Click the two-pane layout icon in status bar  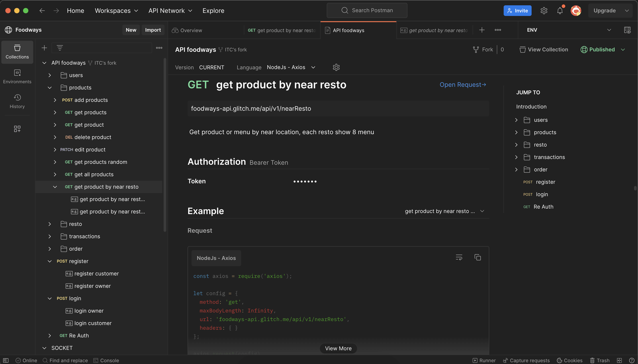pyautogui.click(x=619, y=360)
